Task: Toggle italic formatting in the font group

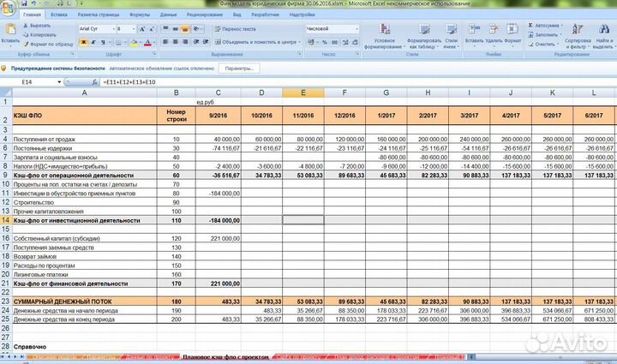Action: (x=93, y=41)
